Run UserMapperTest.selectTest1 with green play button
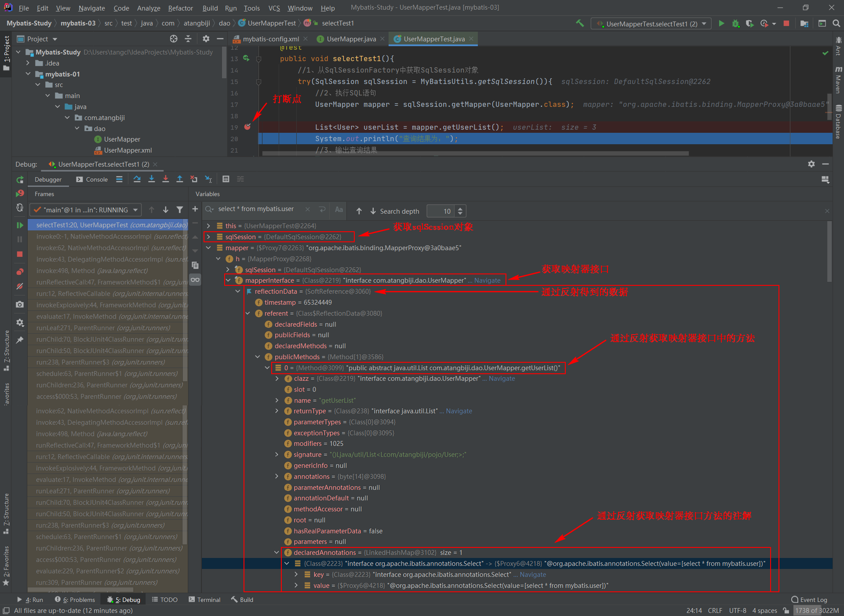 tap(721, 23)
